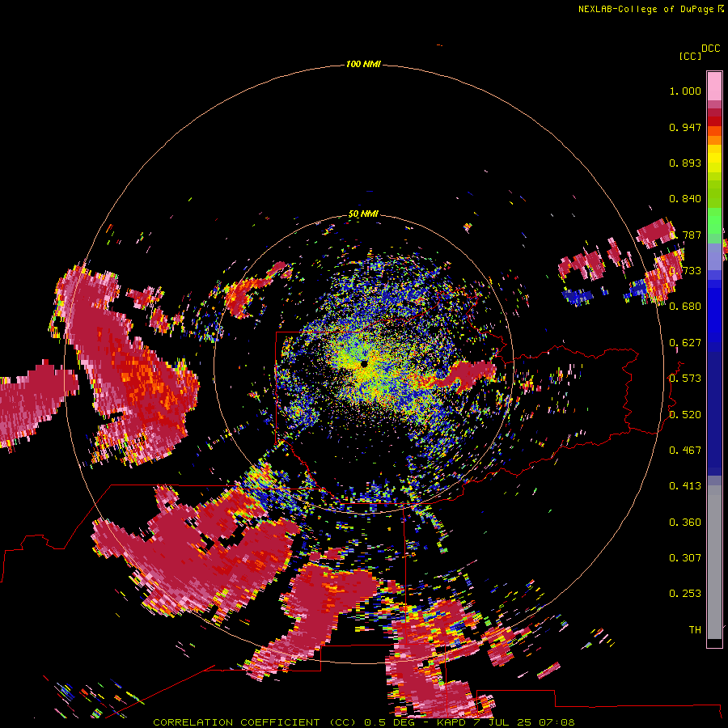728x728 pixels.
Task: Select the 0.573 scale value
Action: (x=685, y=379)
